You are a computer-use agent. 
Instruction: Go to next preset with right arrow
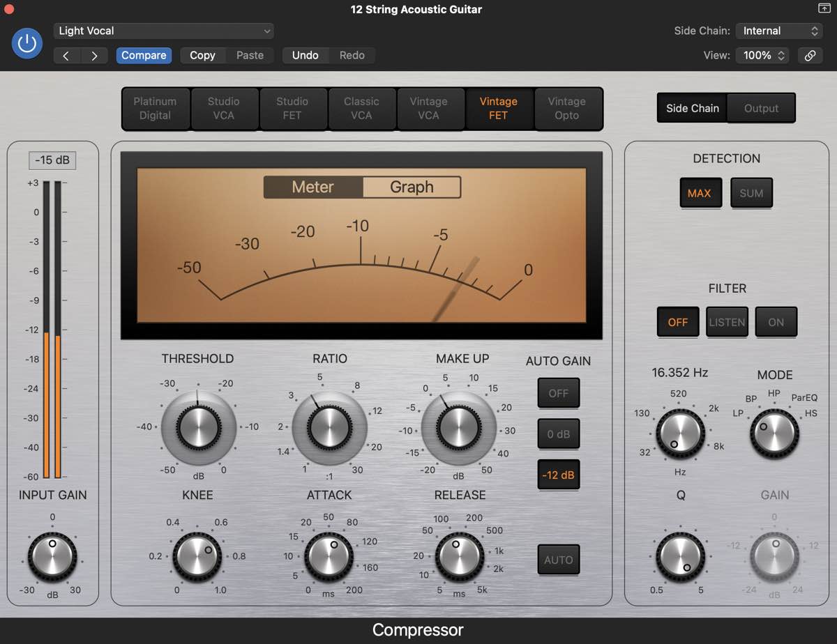[x=94, y=56]
